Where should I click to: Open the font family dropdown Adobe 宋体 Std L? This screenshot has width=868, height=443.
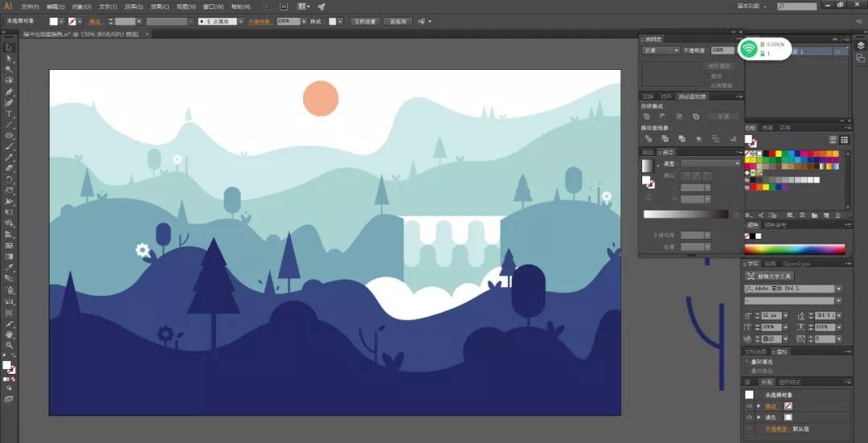838,289
